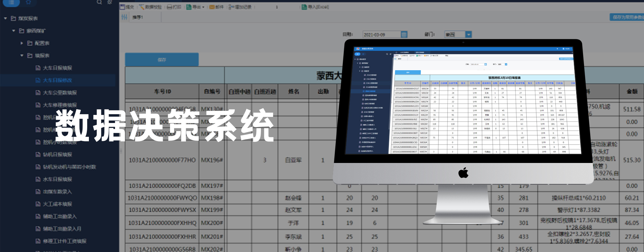Click amount cell 515.30
The image size is (644, 252).
pyautogui.click(x=632, y=160)
